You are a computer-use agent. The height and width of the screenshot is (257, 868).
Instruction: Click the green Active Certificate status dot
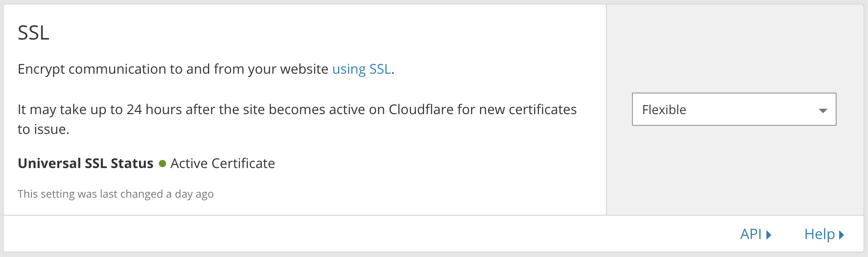(162, 164)
